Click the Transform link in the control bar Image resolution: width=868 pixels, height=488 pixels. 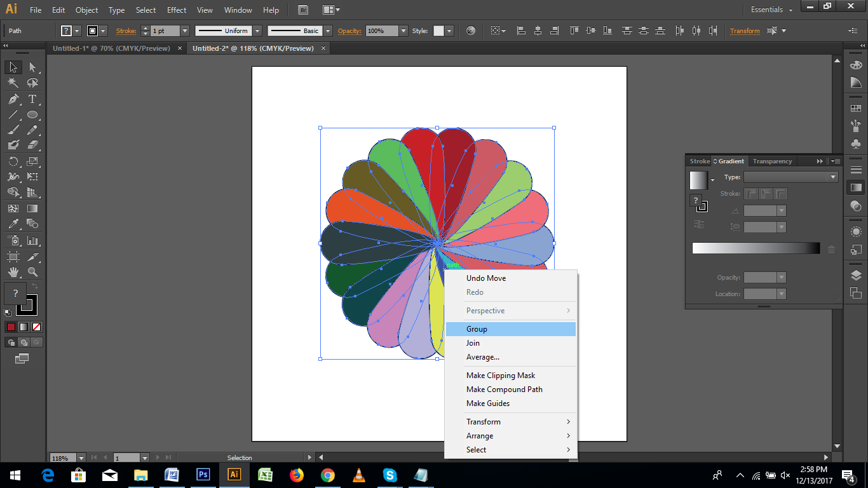[745, 30]
